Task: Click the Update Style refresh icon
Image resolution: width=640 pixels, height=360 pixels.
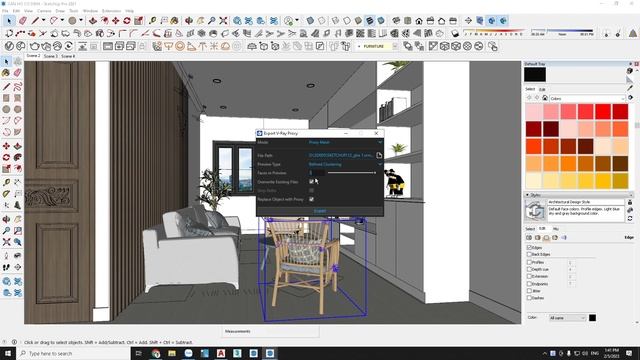Action: point(630,219)
